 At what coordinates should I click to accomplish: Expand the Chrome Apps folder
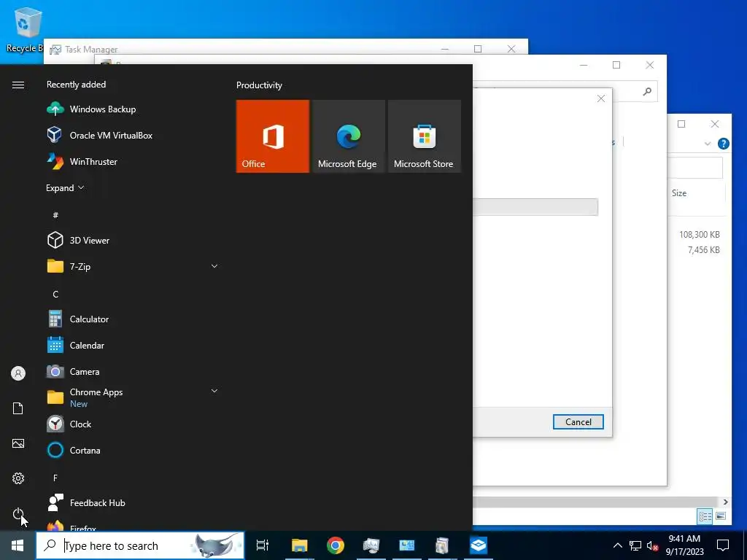(x=214, y=391)
